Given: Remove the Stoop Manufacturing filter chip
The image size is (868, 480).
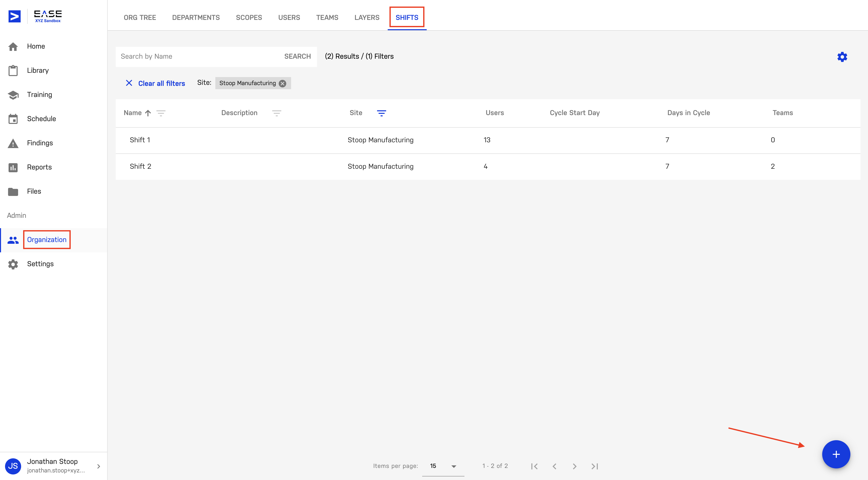Looking at the screenshot, I should 283,83.
